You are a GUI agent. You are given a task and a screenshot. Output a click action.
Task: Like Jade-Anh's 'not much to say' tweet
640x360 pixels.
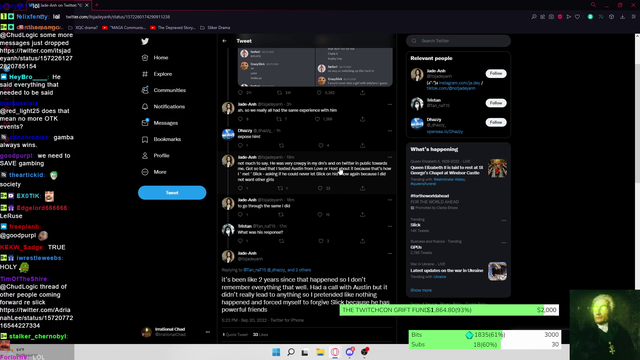point(320,188)
